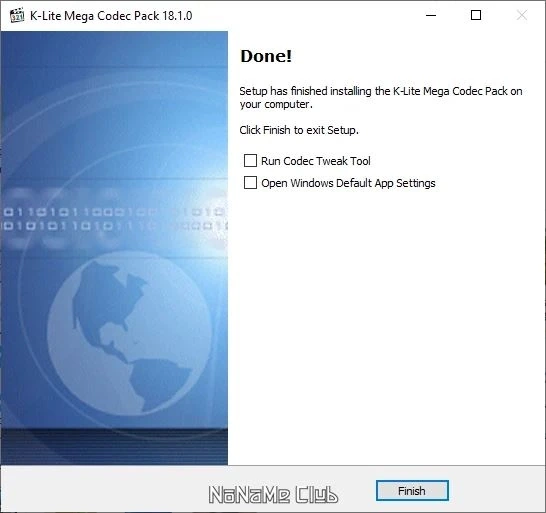The image size is (546, 513).
Task: Tick Open Windows Default App Settings checkbox
Action: coord(250,182)
